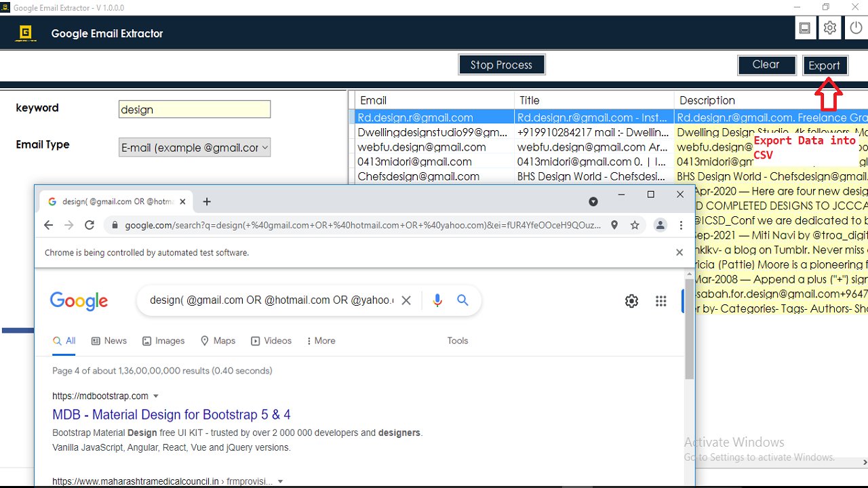
Task: Minimize the Chrome window
Action: pyautogui.click(x=621, y=195)
